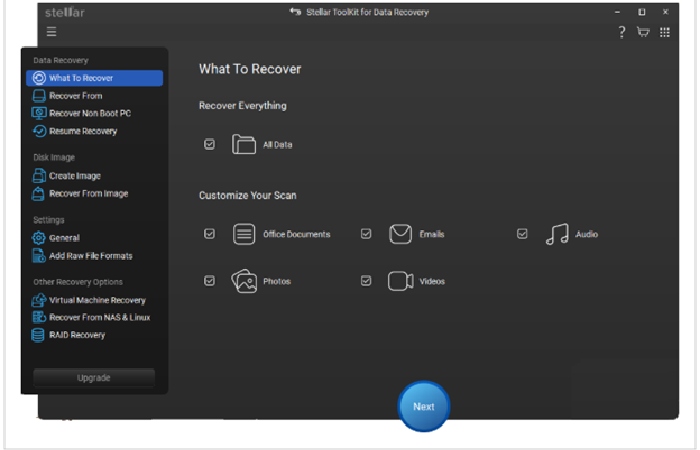Click the Audio label
The image size is (700, 450).
(x=586, y=234)
